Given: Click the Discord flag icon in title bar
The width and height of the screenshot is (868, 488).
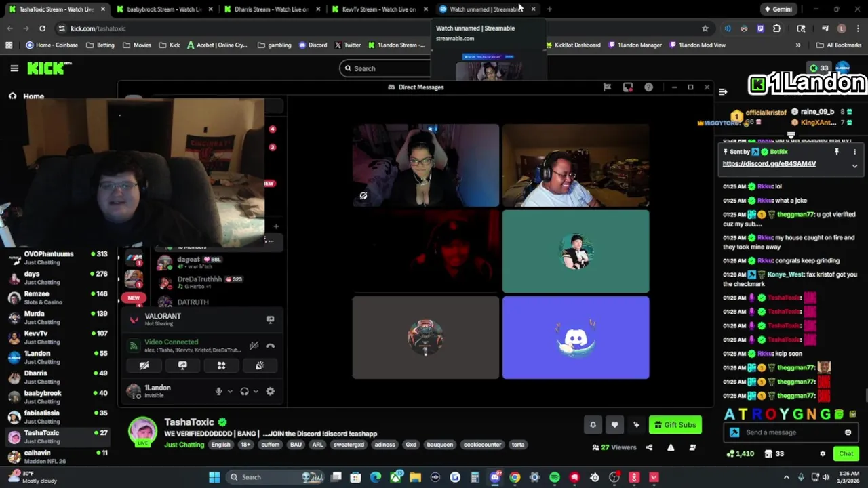Looking at the screenshot, I should tap(607, 87).
